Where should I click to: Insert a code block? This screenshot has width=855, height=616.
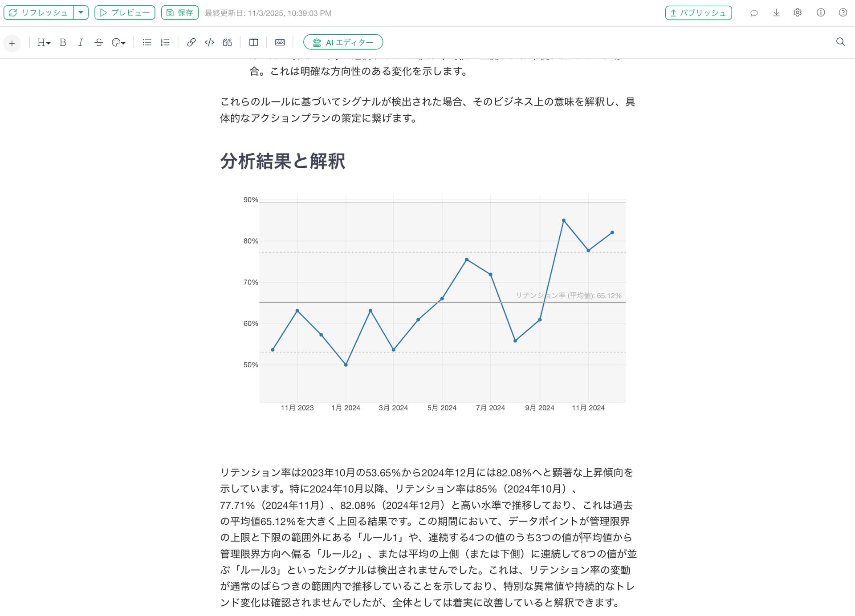tap(209, 42)
